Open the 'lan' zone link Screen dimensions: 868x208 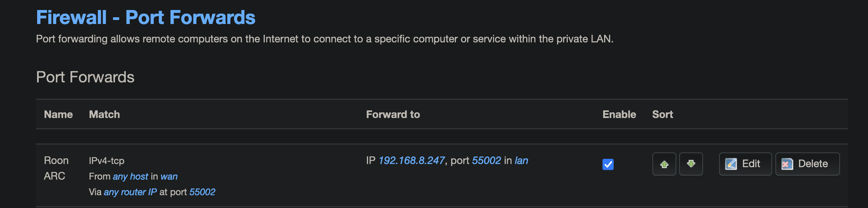pyautogui.click(x=521, y=160)
